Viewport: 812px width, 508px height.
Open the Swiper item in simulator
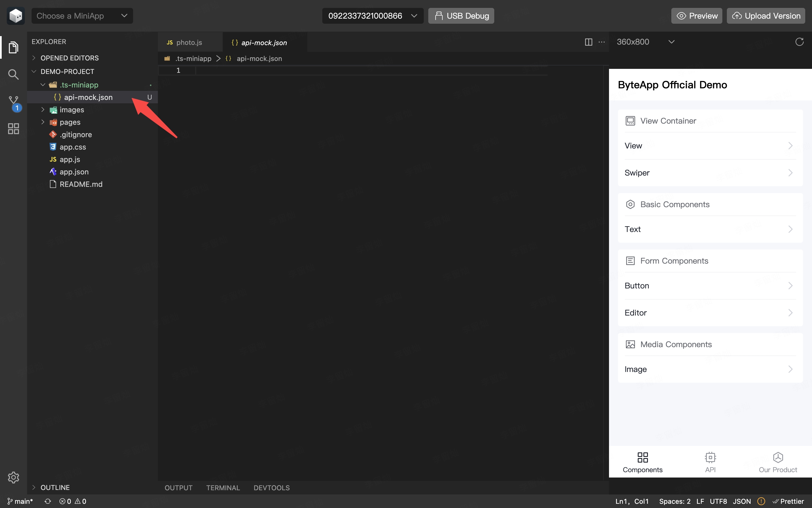click(710, 173)
